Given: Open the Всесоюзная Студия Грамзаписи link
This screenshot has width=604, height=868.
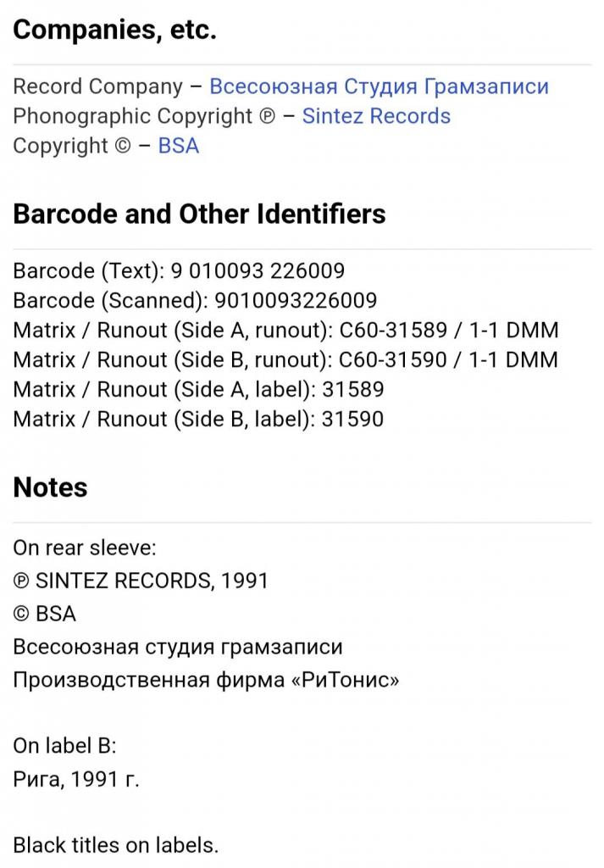Looking at the screenshot, I should pos(379,86).
